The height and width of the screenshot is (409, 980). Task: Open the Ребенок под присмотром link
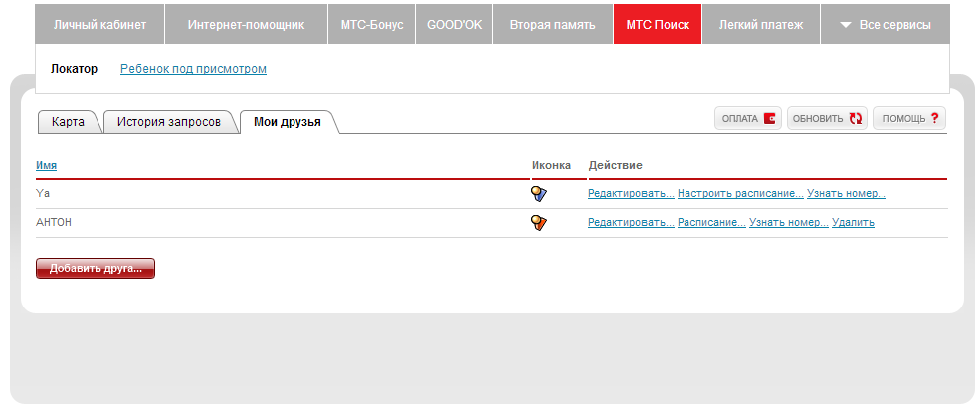click(x=193, y=68)
